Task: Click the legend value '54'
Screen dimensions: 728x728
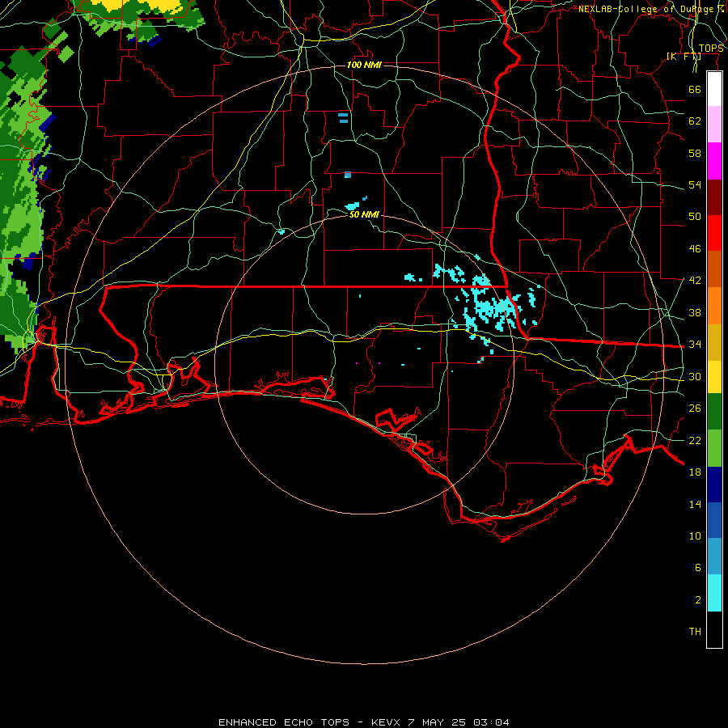Action: 695,184
